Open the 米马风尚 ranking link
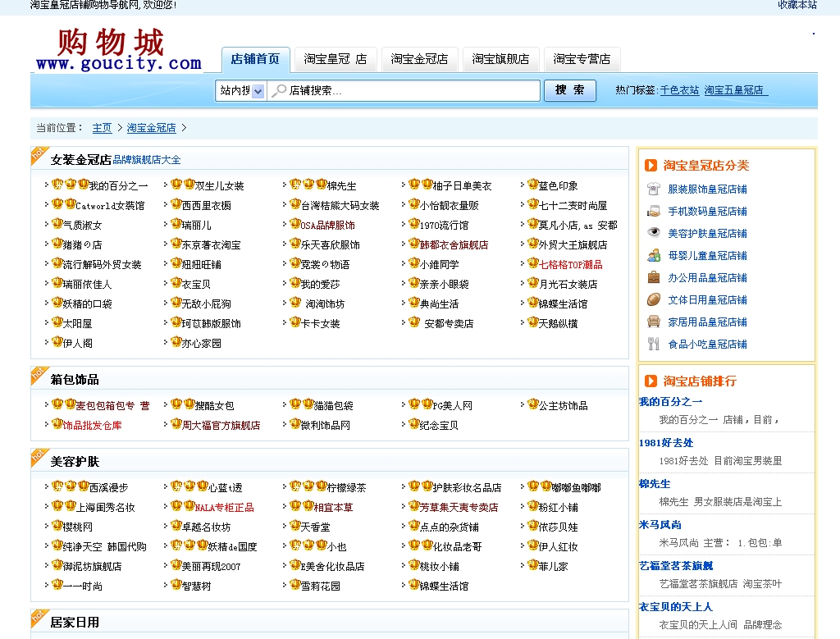The height and width of the screenshot is (639, 840). (x=660, y=525)
